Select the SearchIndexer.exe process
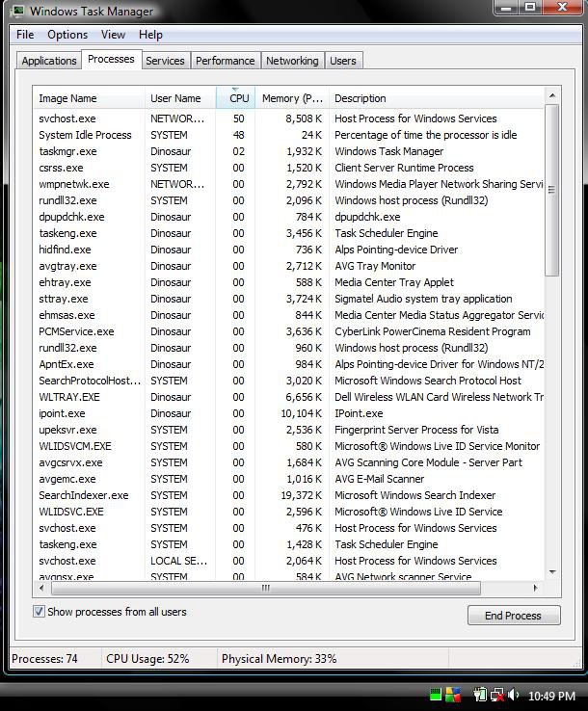Viewport: 588px width, 711px height. tap(288, 495)
